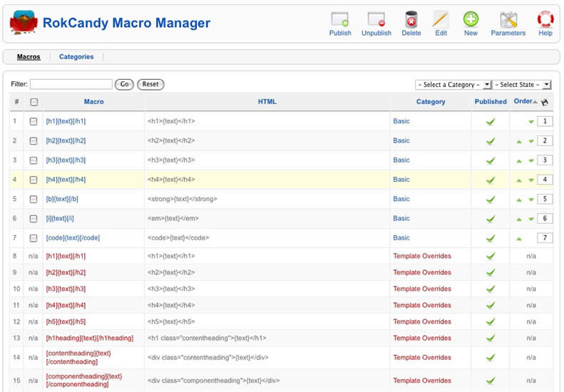This screenshot has width=564, height=392.
Task: Open the Basic category link in row 1
Action: click(401, 121)
